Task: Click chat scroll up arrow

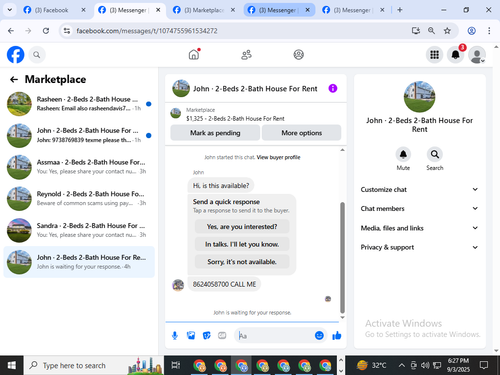Action: point(342,150)
